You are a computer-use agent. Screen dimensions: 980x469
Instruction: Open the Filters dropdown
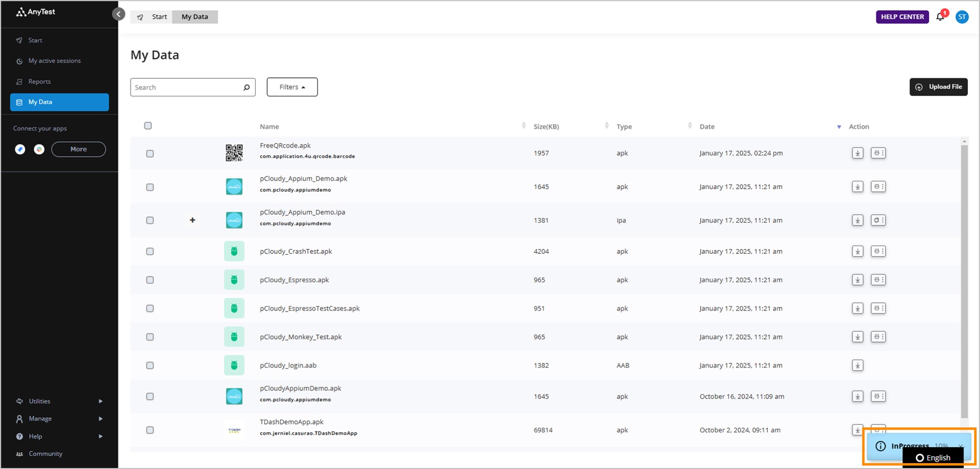pyautogui.click(x=292, y=87)
